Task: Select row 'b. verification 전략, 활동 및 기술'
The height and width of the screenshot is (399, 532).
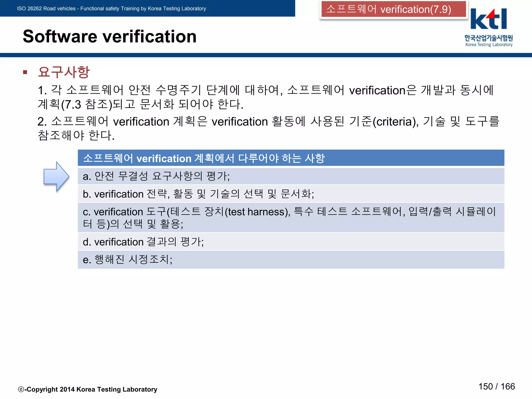Action: coord(291,194)
